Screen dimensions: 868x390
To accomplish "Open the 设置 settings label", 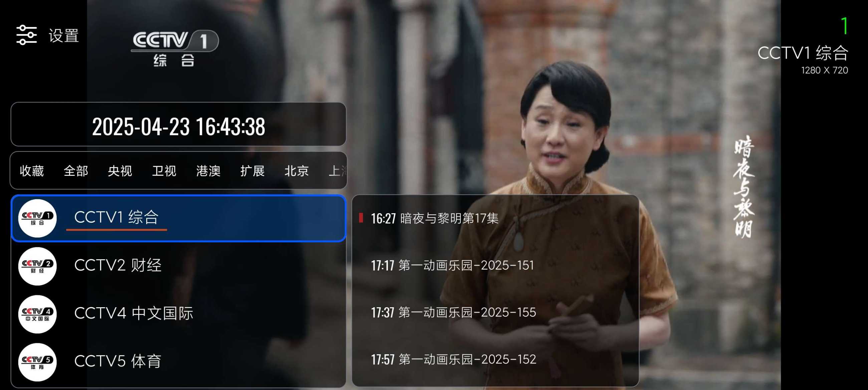I will tap(64, 35).
